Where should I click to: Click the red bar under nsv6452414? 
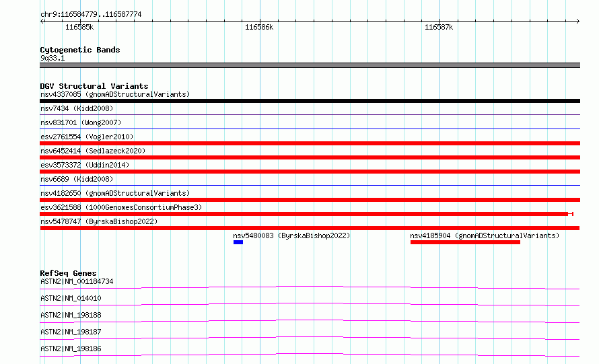tap(310, 157)
